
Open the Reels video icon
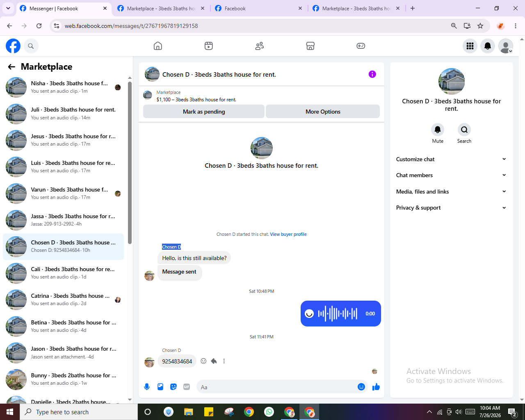pyautogui.click(x=209, y=46)
